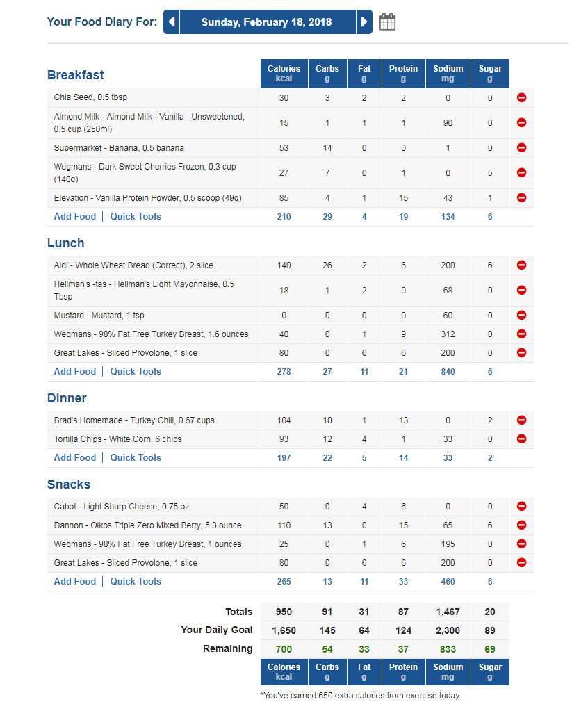Screen dimensions: 588x711
Task: Open the calendar date picker icon
Action: [x=387, y=22]
